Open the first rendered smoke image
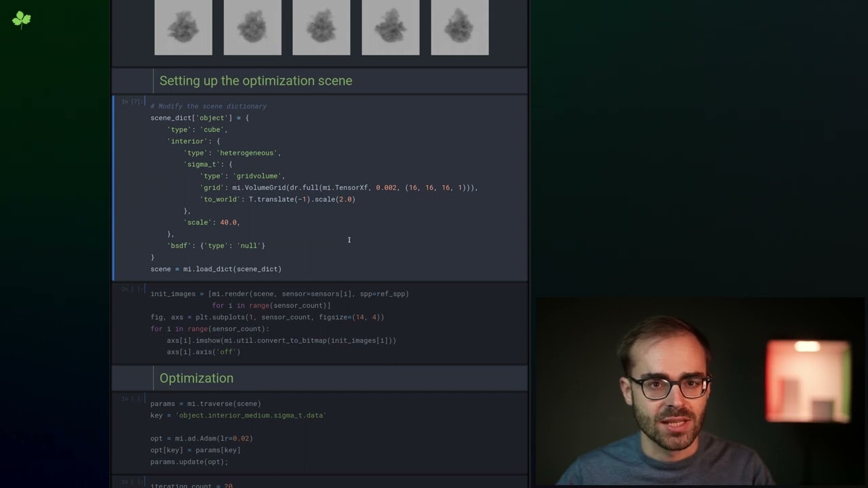 click(x=183, y=27)
